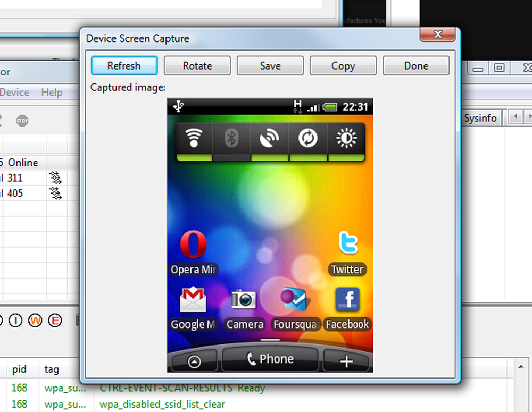Click Done to close the capture dialog
The image size is (532, 412).
[x=416, y=65]
